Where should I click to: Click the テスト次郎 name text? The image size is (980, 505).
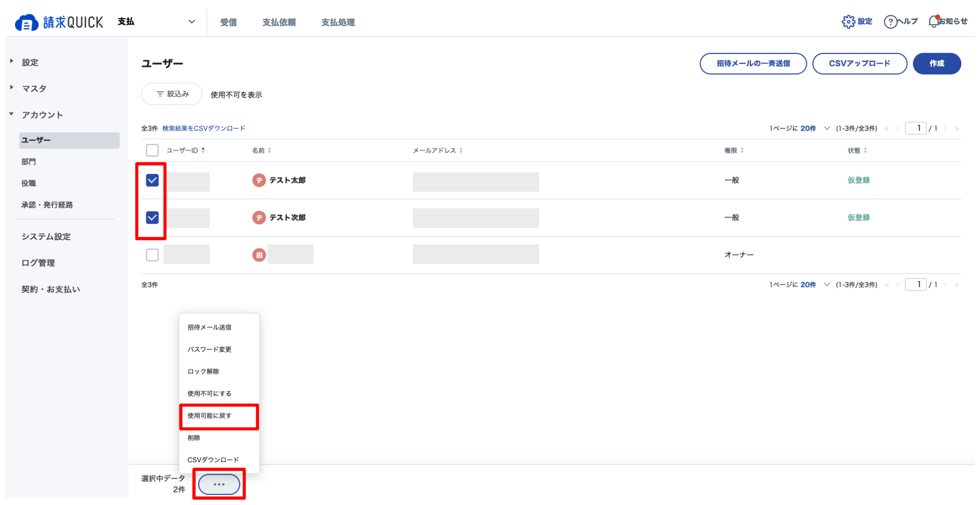click(x=287, y=218)
